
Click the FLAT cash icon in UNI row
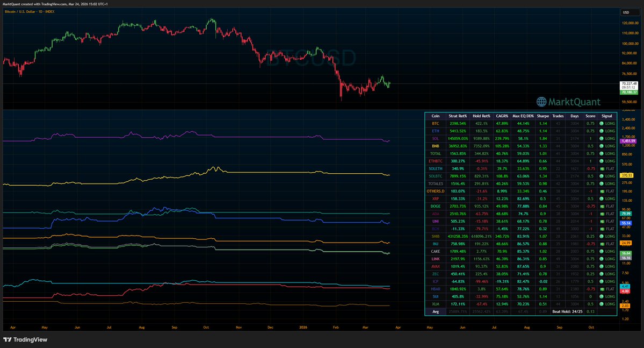click(x=602, y=221)
